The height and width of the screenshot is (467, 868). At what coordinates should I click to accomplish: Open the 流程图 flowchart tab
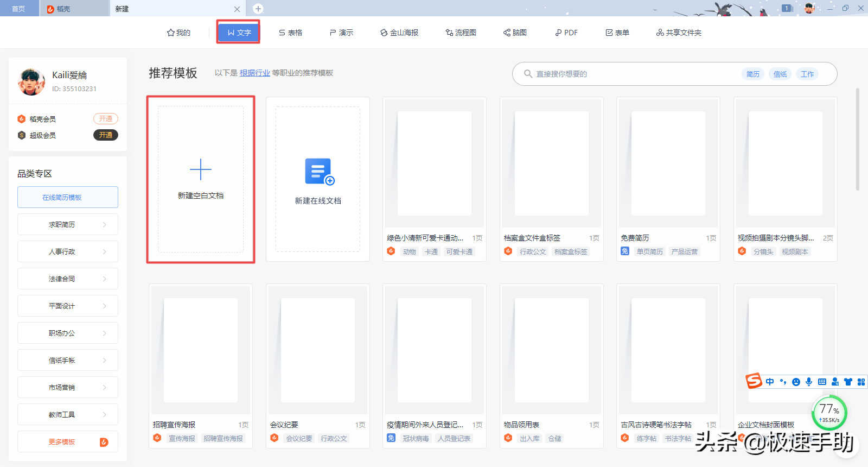click(461, 33)
